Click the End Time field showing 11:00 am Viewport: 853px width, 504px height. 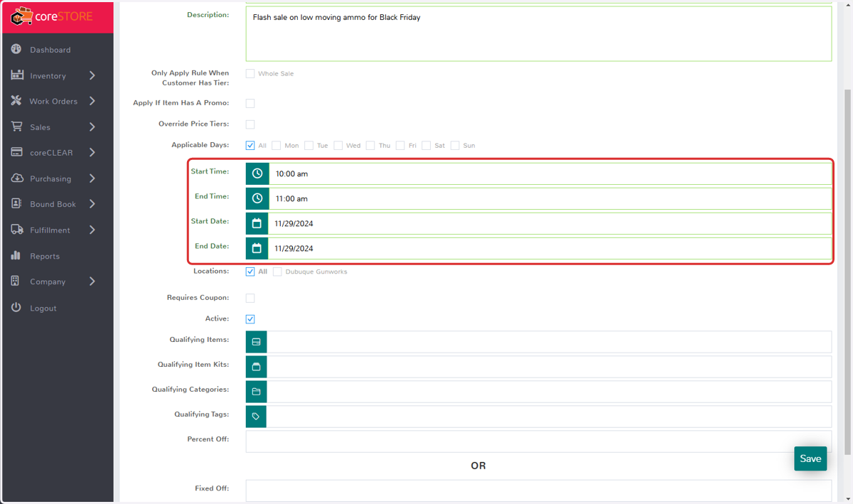pyautogui.click(x=549, y=198)
